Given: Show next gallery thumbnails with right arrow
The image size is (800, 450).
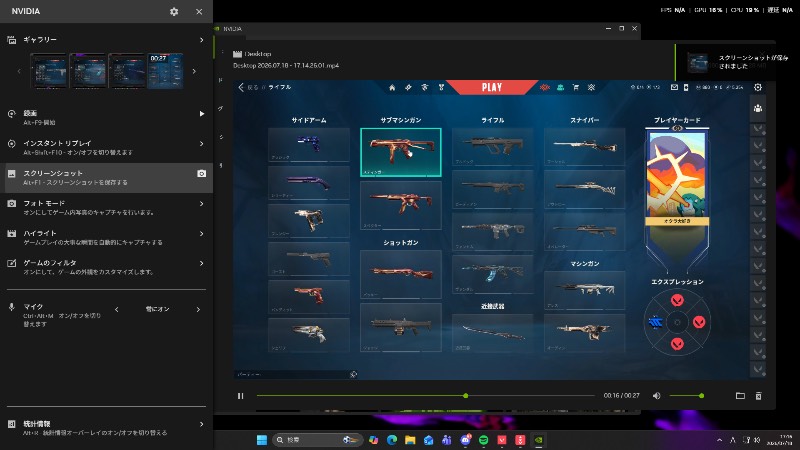Looking at the screenshot, I should click(194, 71).
